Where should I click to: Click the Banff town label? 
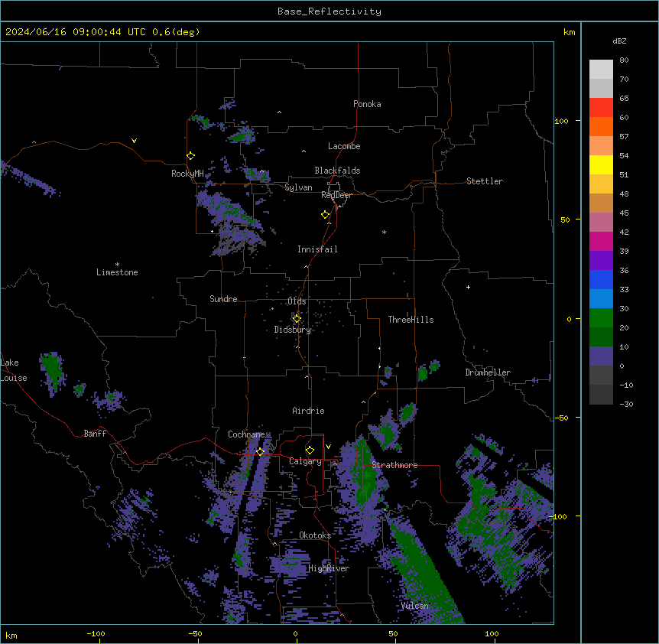tap(95, 434)
